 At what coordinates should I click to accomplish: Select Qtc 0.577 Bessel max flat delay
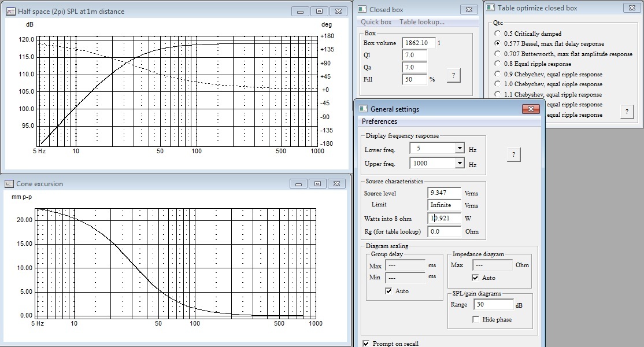[497, 43]
